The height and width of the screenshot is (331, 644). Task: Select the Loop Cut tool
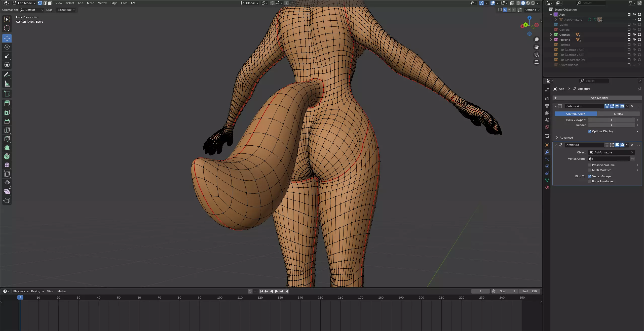7,130
